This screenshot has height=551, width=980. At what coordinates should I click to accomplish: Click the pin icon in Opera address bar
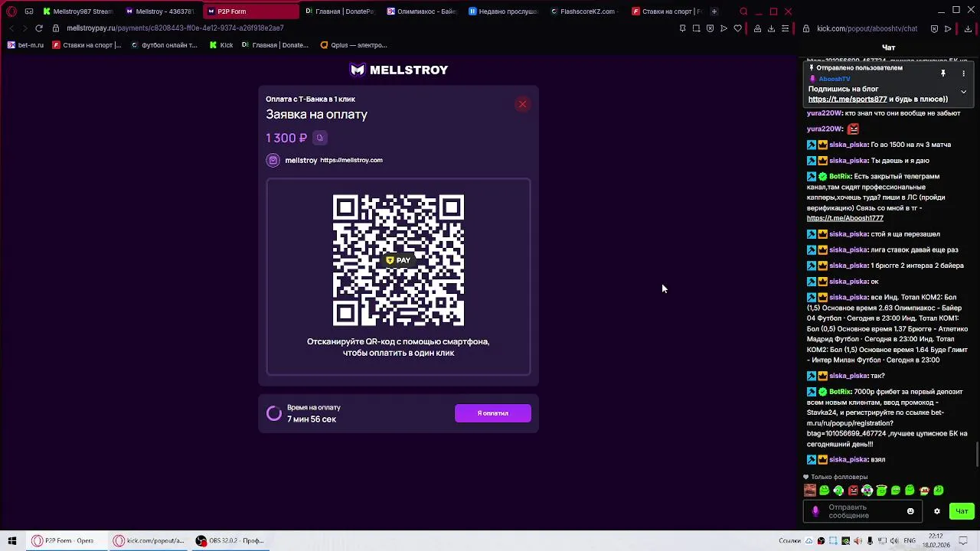click(682, 28)
